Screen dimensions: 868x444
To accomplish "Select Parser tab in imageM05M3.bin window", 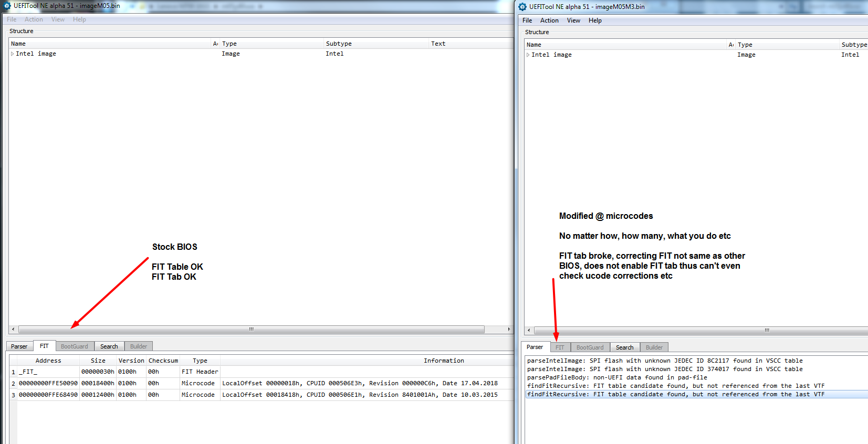I will click(535, 347).
